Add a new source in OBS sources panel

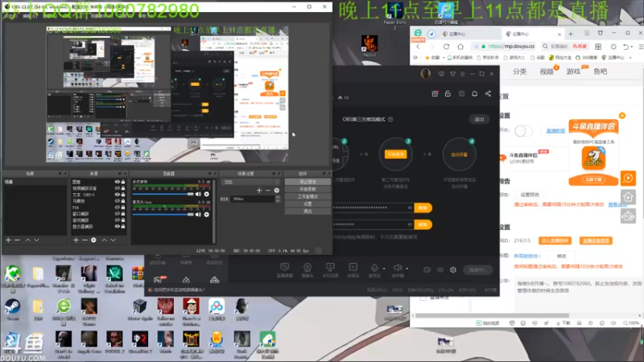pos(76,240)
